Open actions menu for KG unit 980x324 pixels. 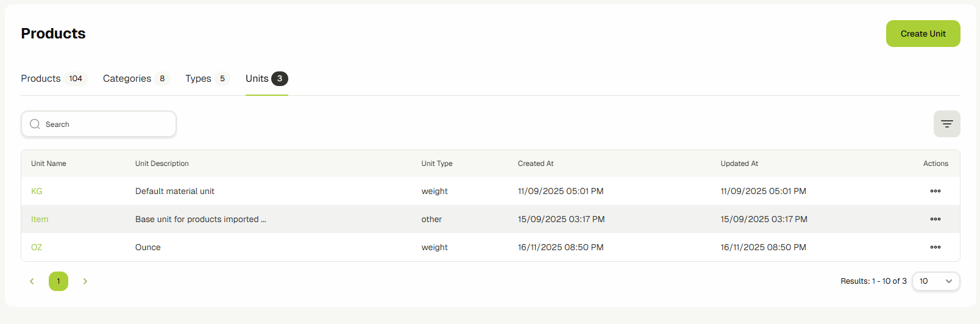click(935, 191)
